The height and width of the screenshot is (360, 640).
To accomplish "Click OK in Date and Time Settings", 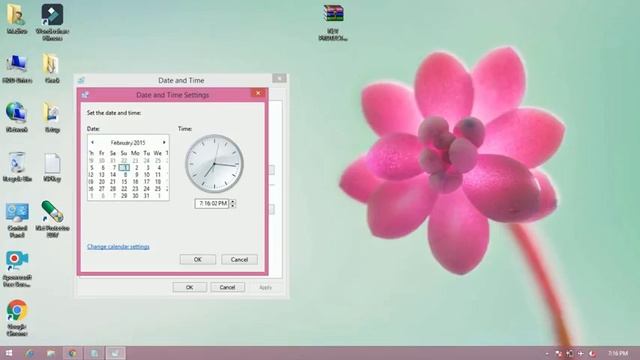I will click(x=198, y=260).
